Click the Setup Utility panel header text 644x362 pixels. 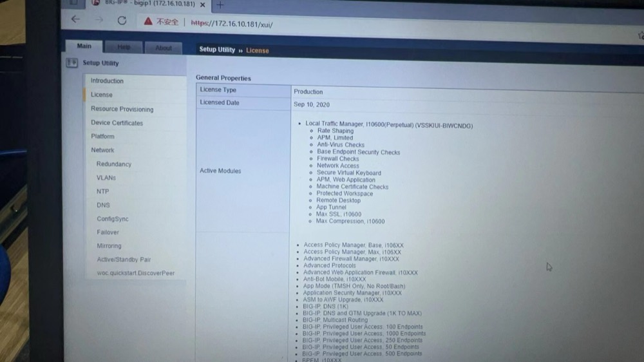100,63
